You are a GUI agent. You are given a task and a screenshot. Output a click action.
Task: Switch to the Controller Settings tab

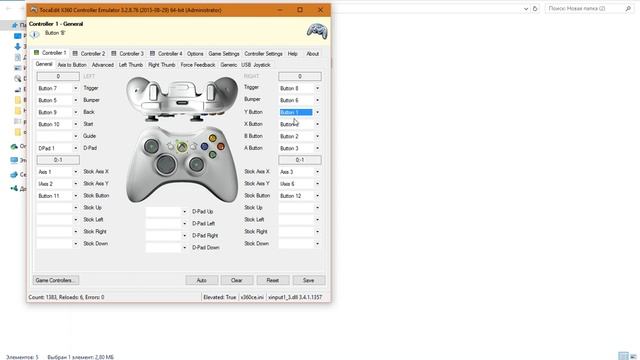(x=263, y=53)
